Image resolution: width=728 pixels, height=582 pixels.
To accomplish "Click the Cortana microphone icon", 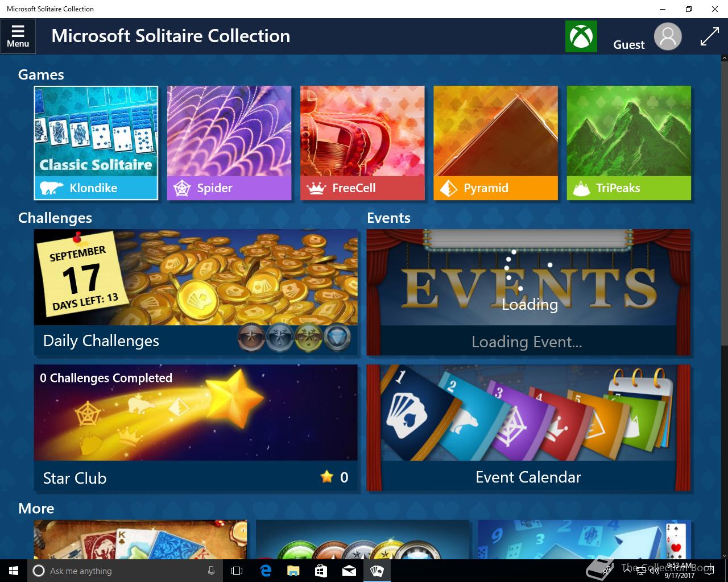I will tap(211, 571).
